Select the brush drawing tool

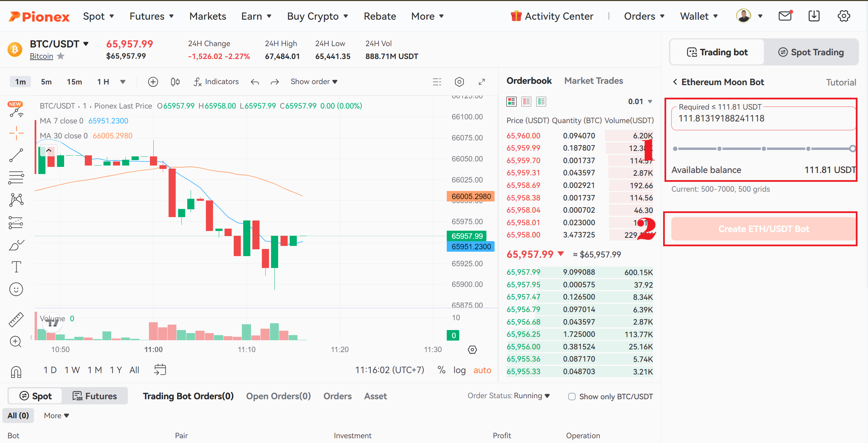click(16, 245)
